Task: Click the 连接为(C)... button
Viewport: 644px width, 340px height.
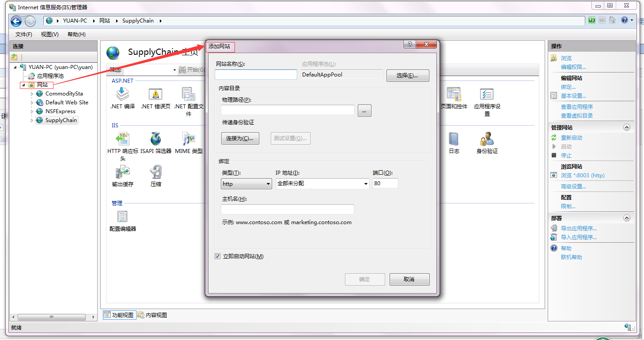Action: (x=240, y=138)
